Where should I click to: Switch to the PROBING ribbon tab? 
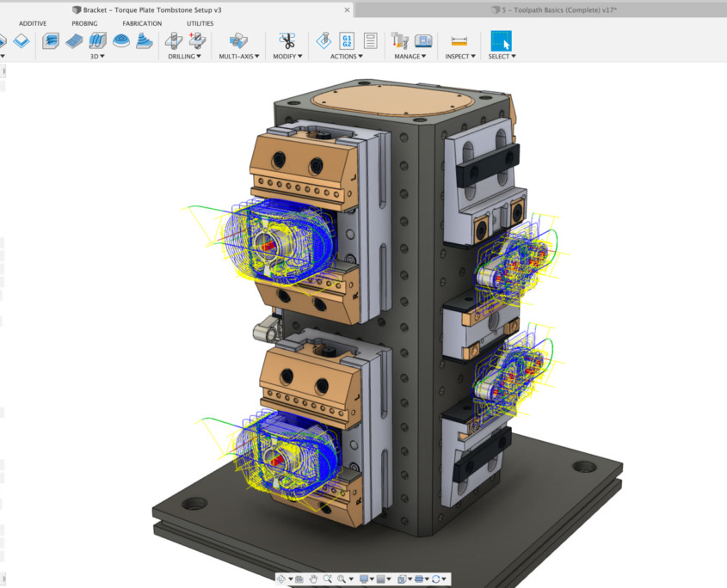[84, 23]
